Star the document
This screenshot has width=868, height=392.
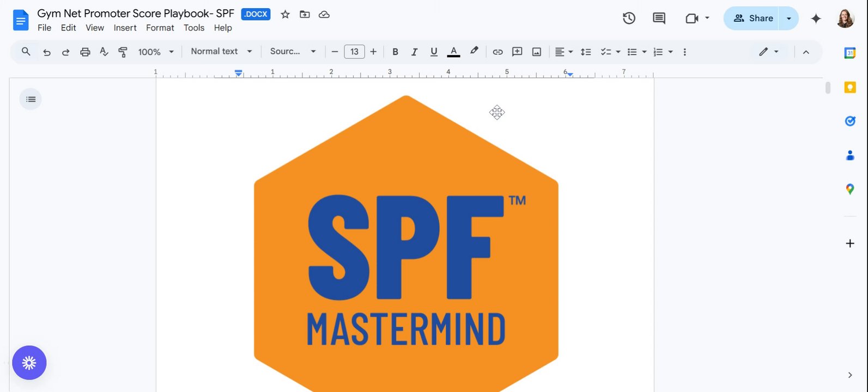click(285, 15)
